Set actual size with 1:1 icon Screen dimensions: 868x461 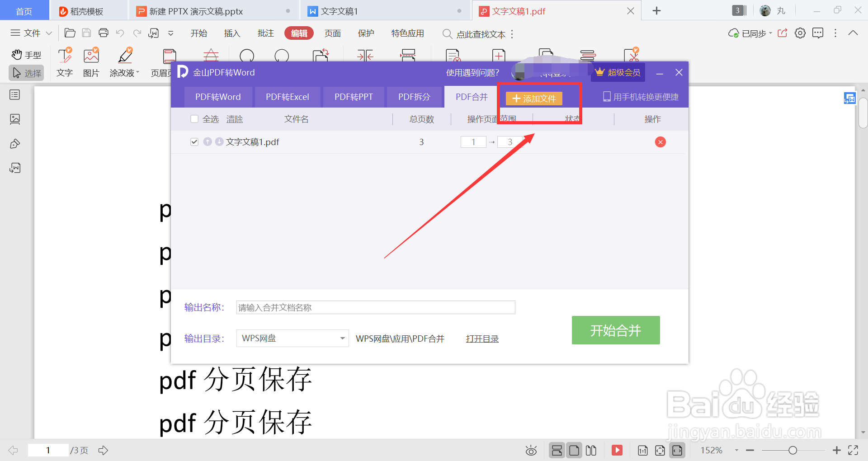tap(642, 450)
